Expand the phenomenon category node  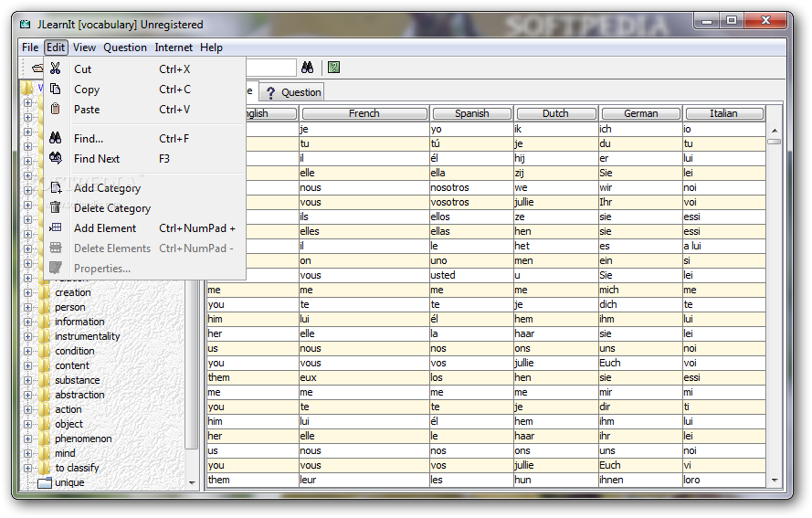tap(27, 439)
